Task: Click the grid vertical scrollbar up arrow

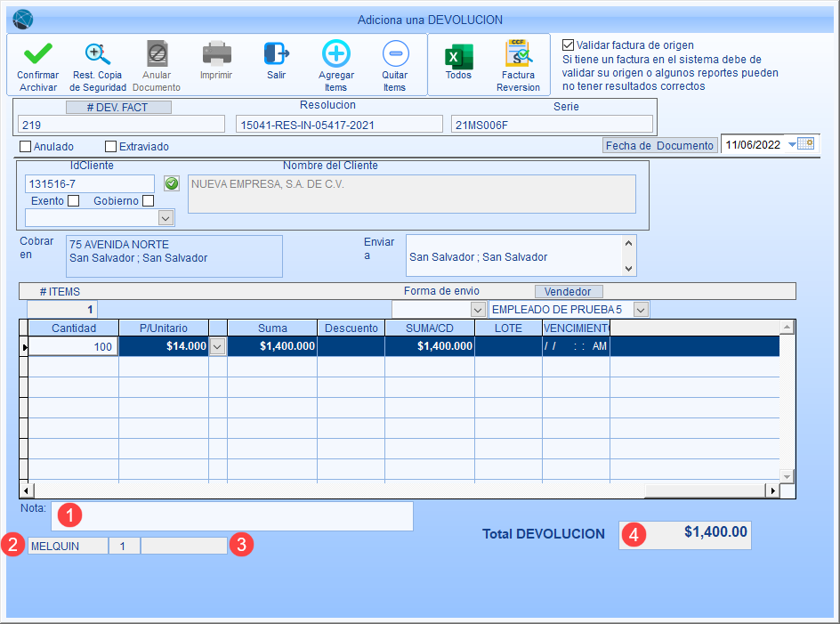Action: [x=787, y=327]
